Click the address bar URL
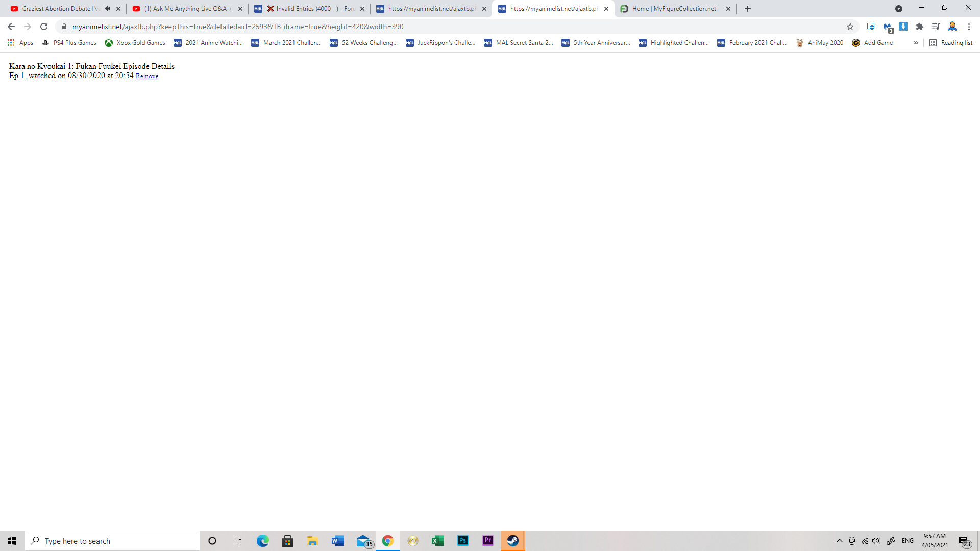 (238, 27)
